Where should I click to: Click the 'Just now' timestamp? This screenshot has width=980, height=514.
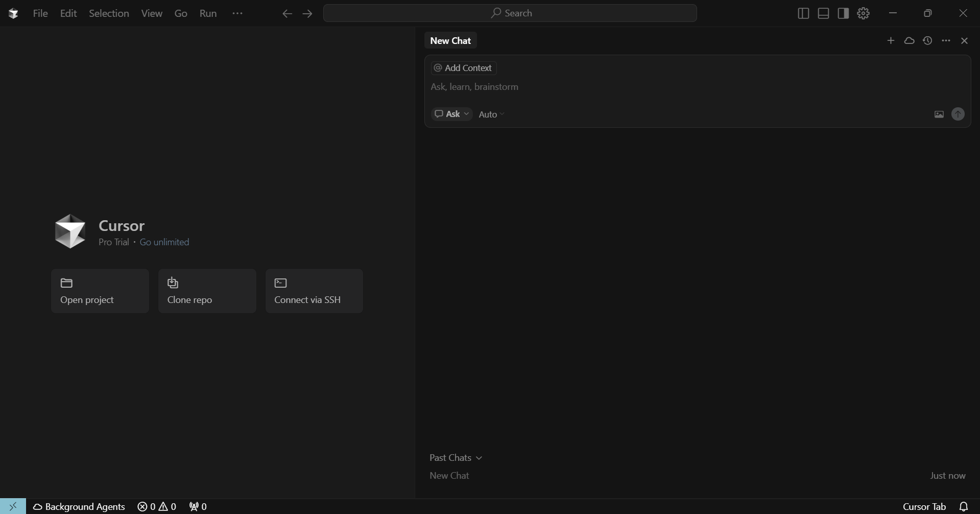[x=948, y=476]
